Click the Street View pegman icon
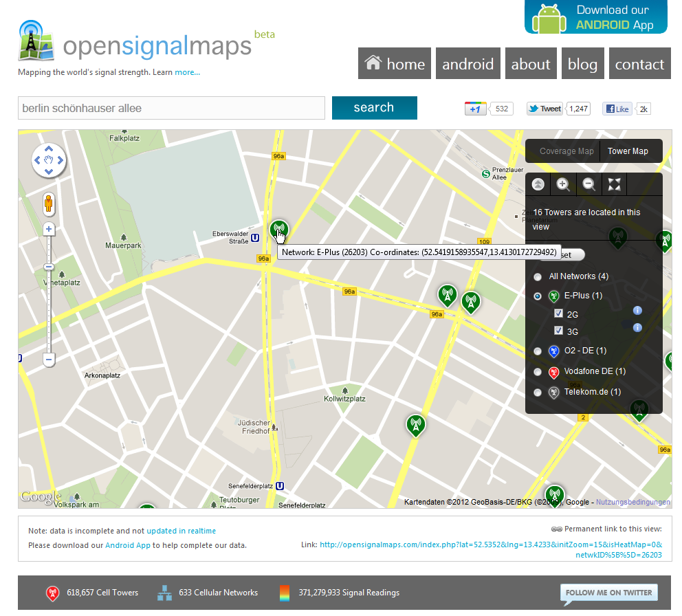 49,204
